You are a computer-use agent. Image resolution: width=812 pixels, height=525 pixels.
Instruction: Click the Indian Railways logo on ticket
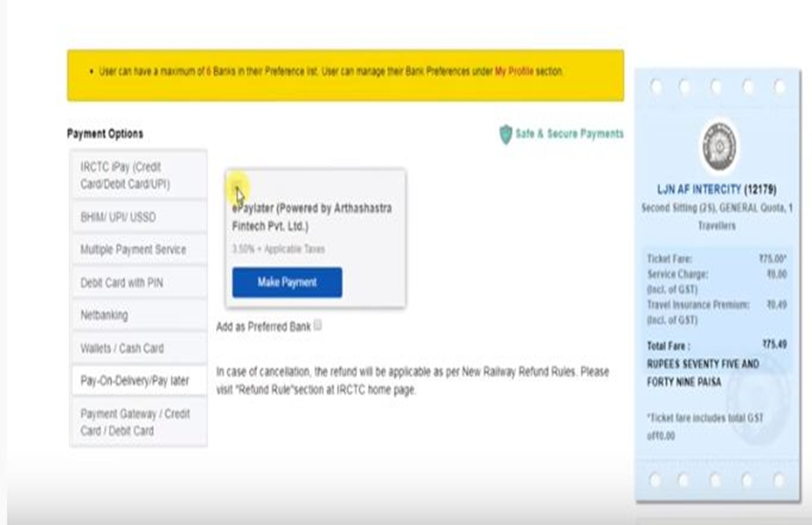coord(717,144)
